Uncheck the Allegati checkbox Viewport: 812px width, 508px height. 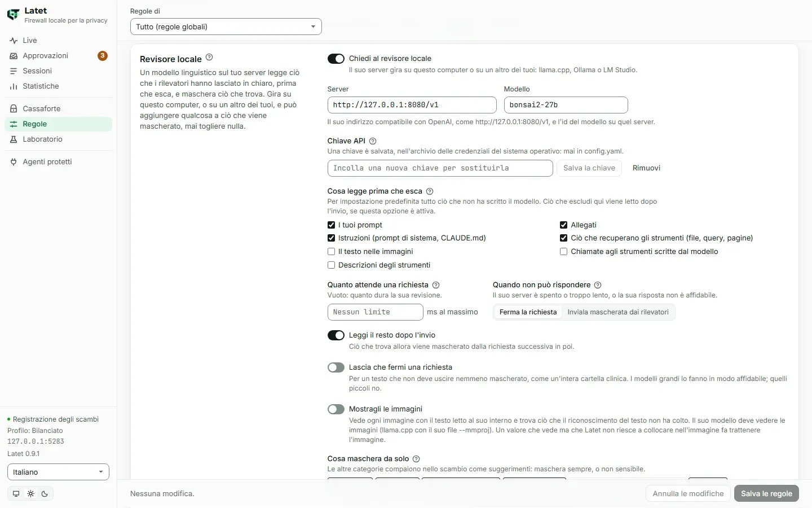(x=563, y=225)
